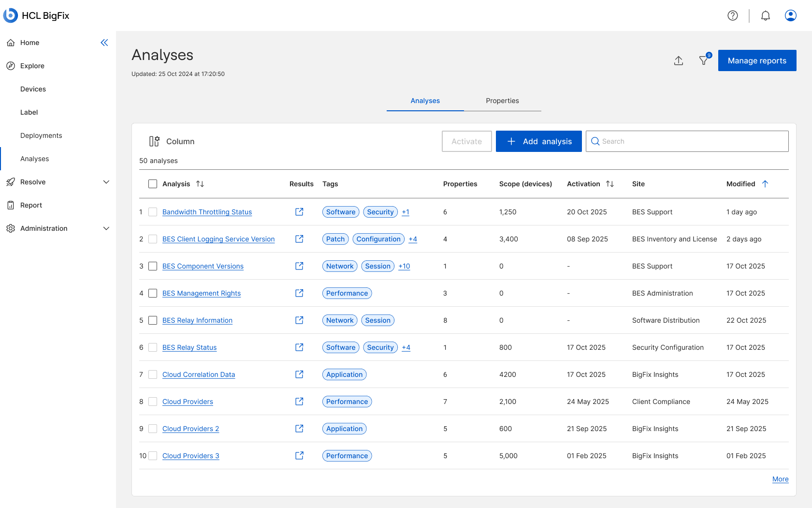The image size is (812, 508).
Task: Click the Activate button
Action: [467, 141]
